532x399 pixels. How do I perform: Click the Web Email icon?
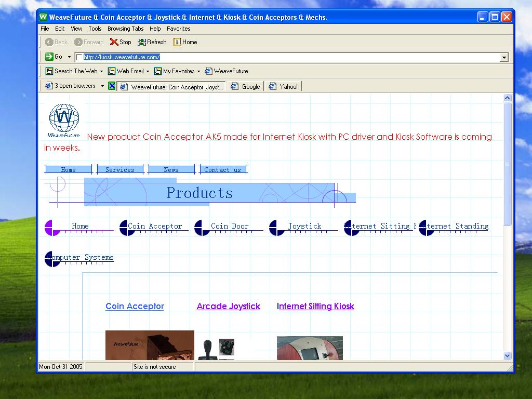tap(112, 71)
